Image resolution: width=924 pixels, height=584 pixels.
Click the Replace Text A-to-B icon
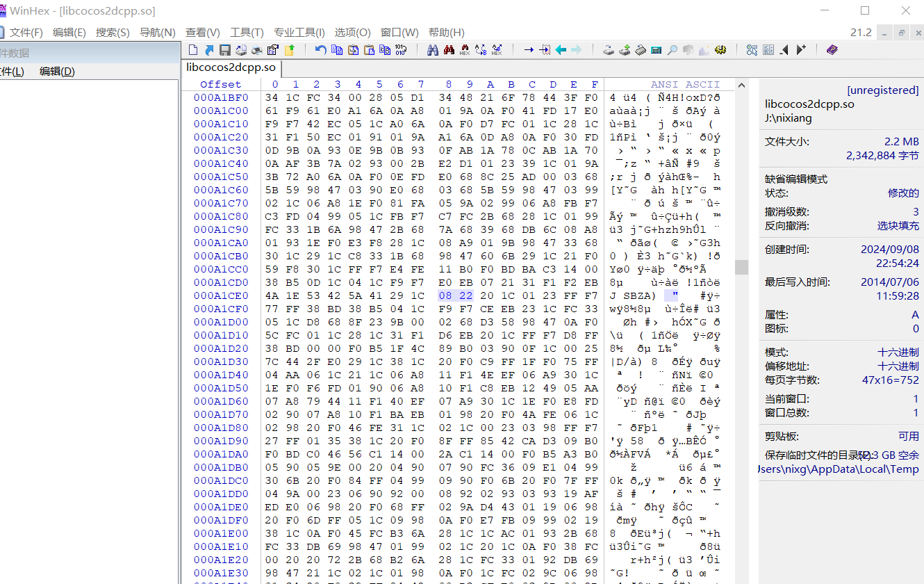481,50
